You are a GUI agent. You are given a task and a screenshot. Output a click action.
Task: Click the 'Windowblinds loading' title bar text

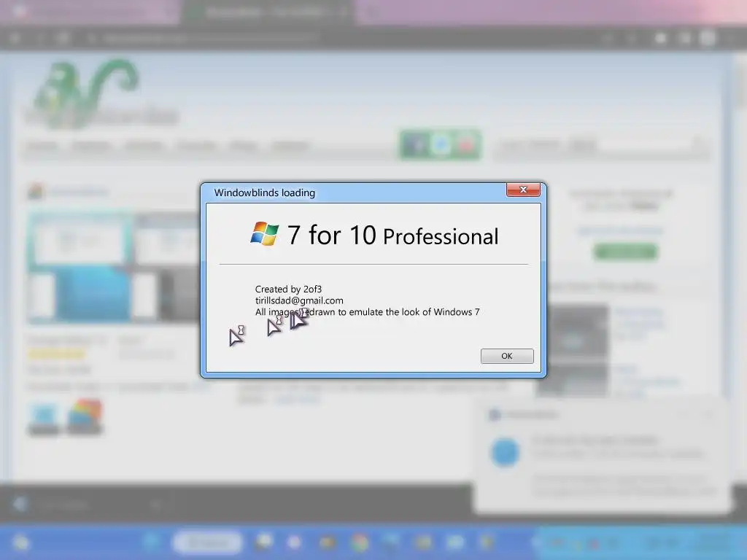pos(264,192)
